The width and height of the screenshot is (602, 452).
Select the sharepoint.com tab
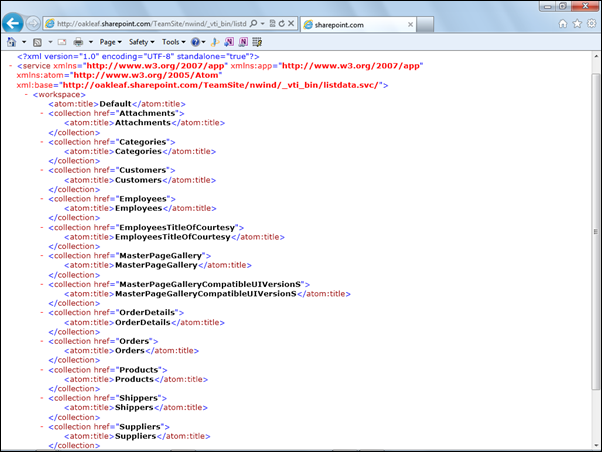[x=350, y=22]
